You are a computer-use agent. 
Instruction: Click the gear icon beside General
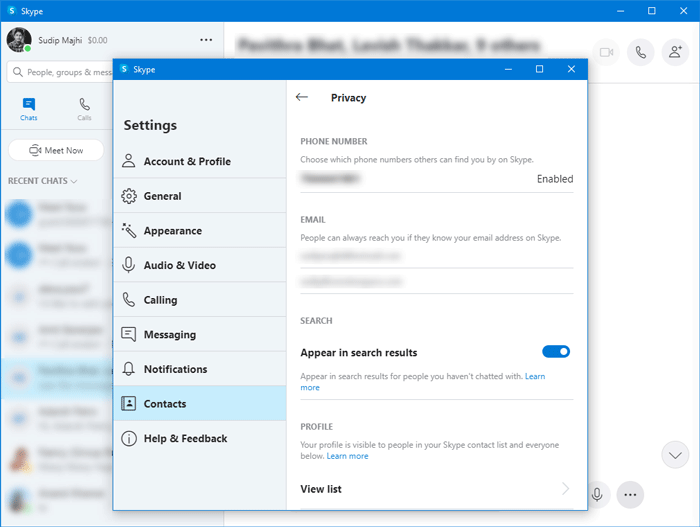(x=129, y=196)
